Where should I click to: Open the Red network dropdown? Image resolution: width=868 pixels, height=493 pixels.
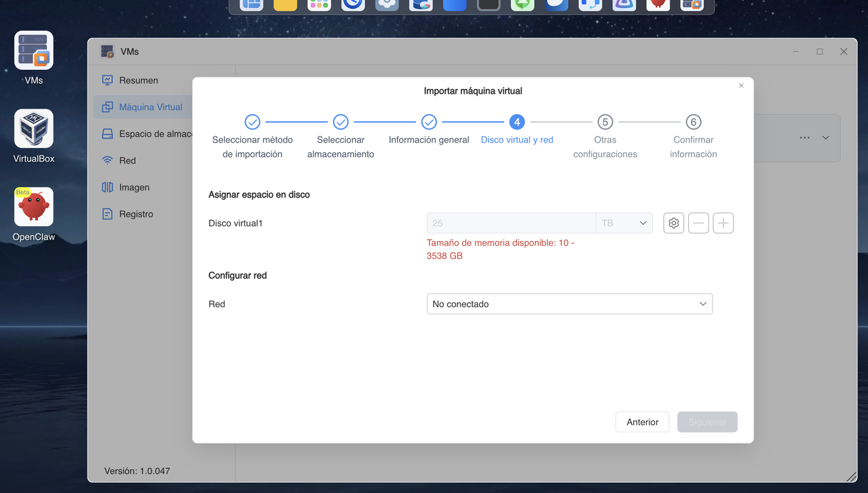tap(569, 304)
